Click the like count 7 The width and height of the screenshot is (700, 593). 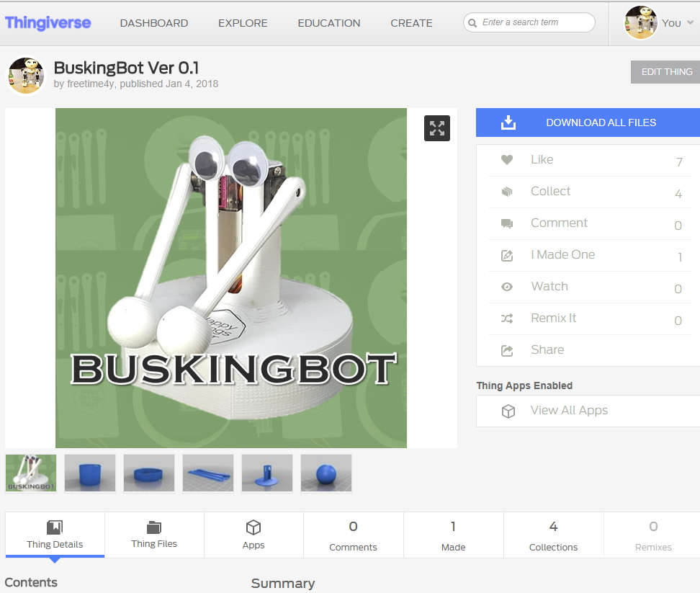pyautogui.click(x=679, y=161)
